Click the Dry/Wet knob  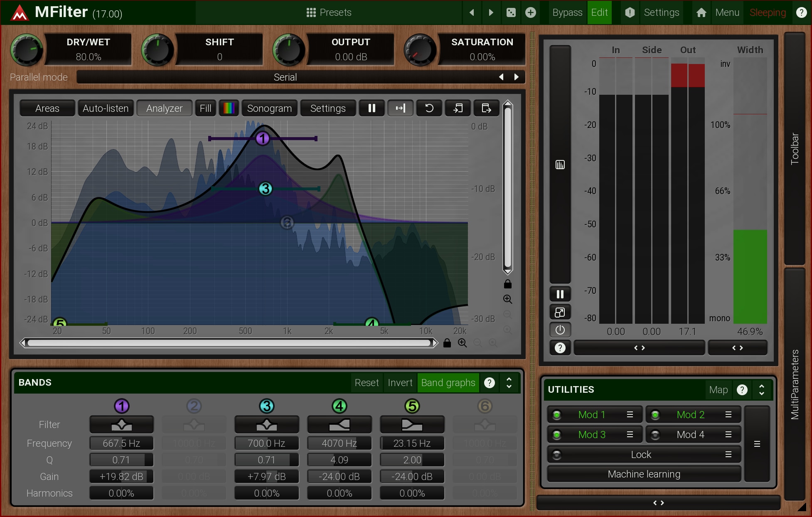pyautogui.click(x=26, y=50)
